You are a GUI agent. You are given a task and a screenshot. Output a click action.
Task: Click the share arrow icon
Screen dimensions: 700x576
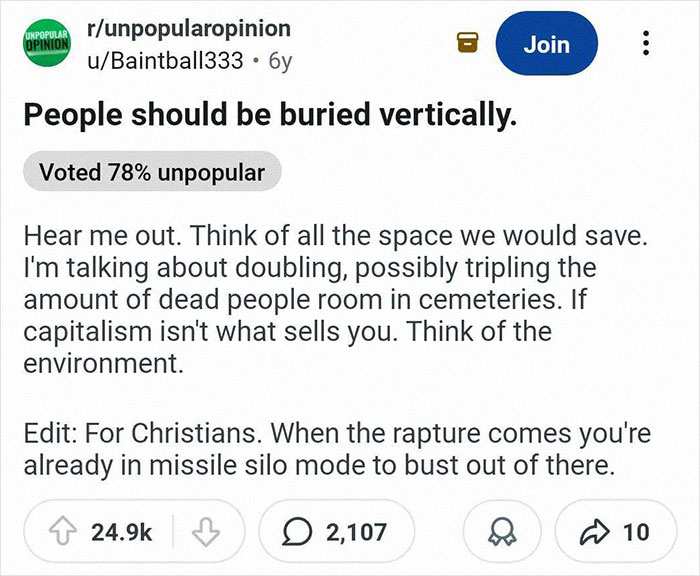600,532
